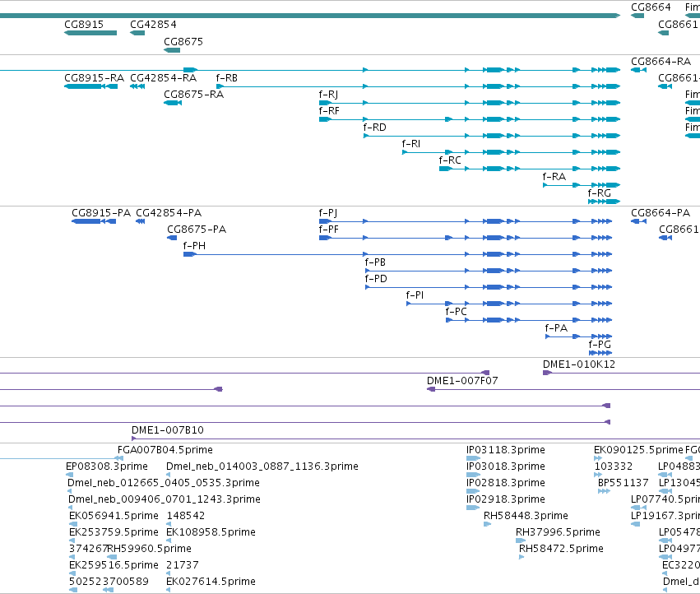Screen dimensions: 700x594
Task: Click the CG8915 gene label
Action: (84, 25)
